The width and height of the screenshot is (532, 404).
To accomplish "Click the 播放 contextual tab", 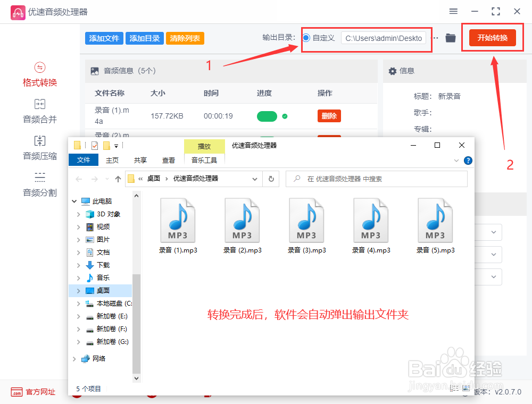I will pyautogui.click(x=204, y=146).
